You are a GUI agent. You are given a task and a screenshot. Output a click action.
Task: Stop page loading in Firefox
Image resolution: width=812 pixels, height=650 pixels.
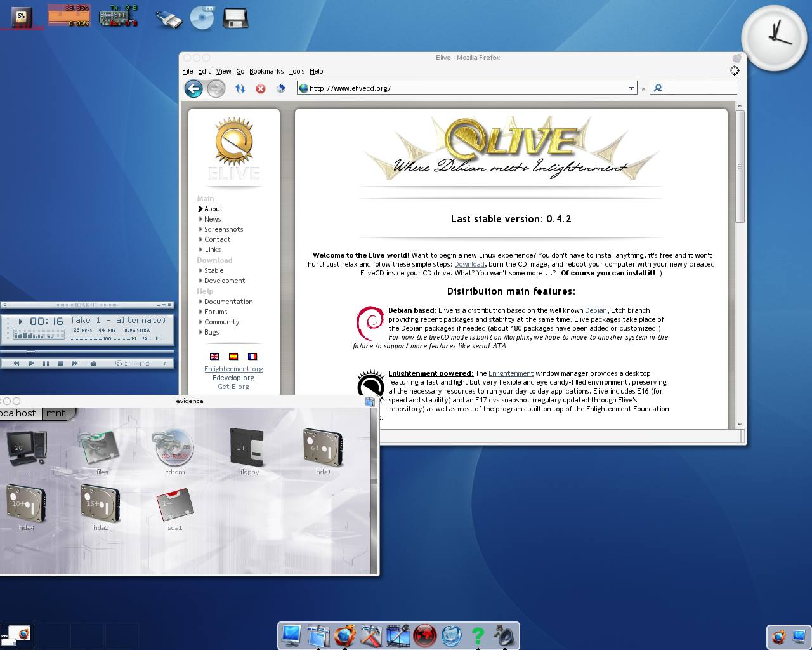(x=260, y=88)
